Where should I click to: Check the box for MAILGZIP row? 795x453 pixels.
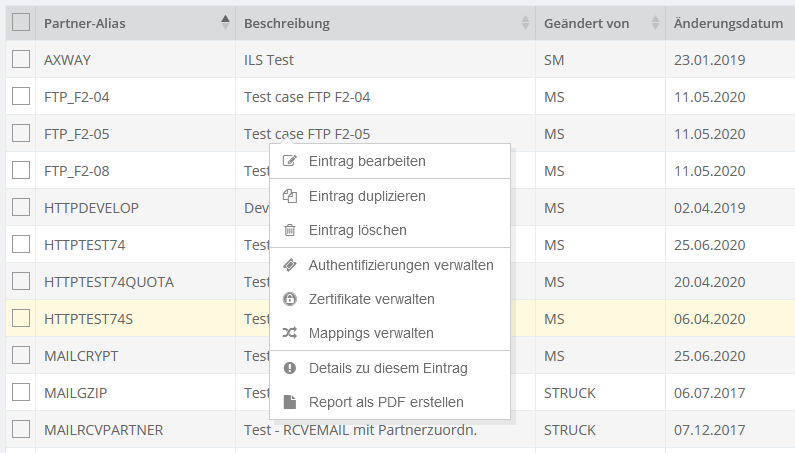(21, 392)
